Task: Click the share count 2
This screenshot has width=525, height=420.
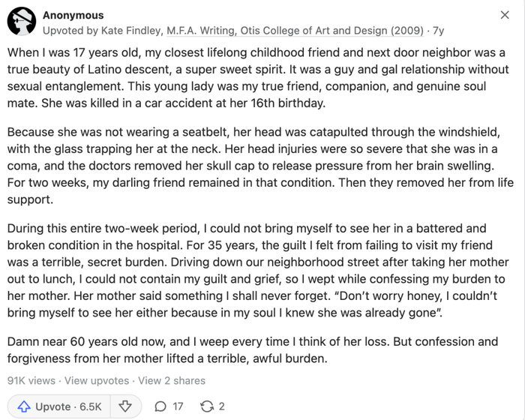Action: pyautogui.click(x=222, y=406)
